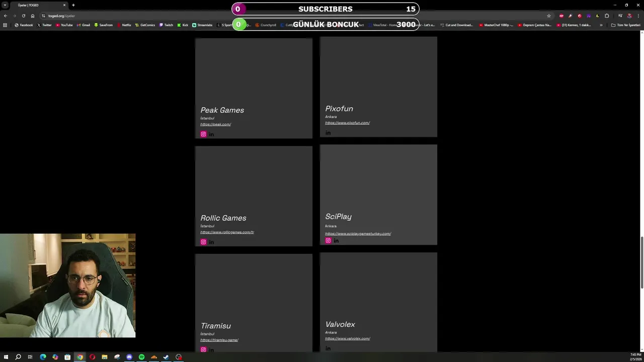Show hidden bookmarks overflow chevron
Screen dimensions: 644x362
[601, 25]
